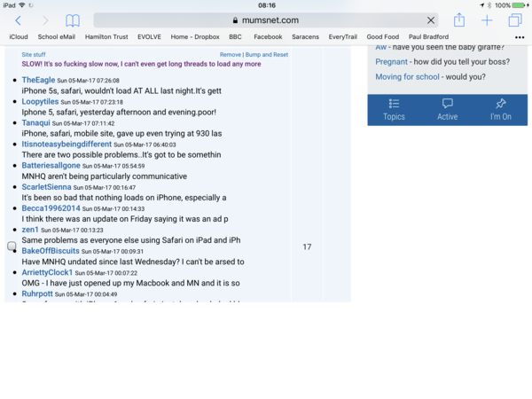This screenshot has height=399, width=532.
Task: Open TheEagle user profile link
Action: click(38, 80)
